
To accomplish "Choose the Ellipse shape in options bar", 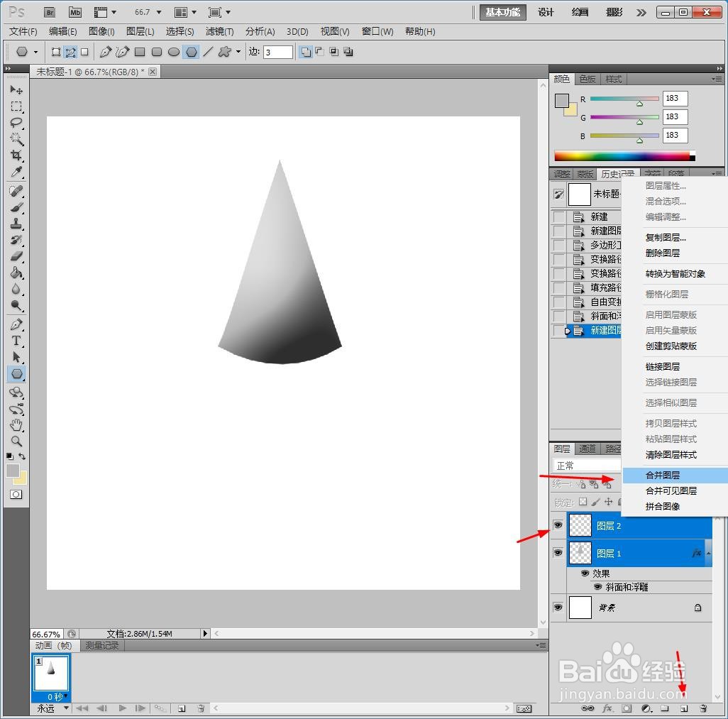I will [x=174, y=52].
